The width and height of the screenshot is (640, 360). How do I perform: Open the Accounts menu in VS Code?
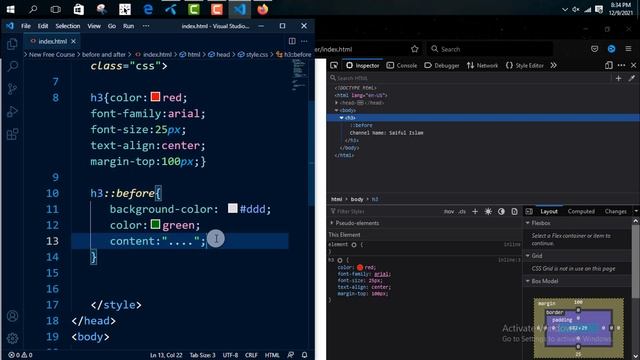pyautogui.click(x=12, y=316)
